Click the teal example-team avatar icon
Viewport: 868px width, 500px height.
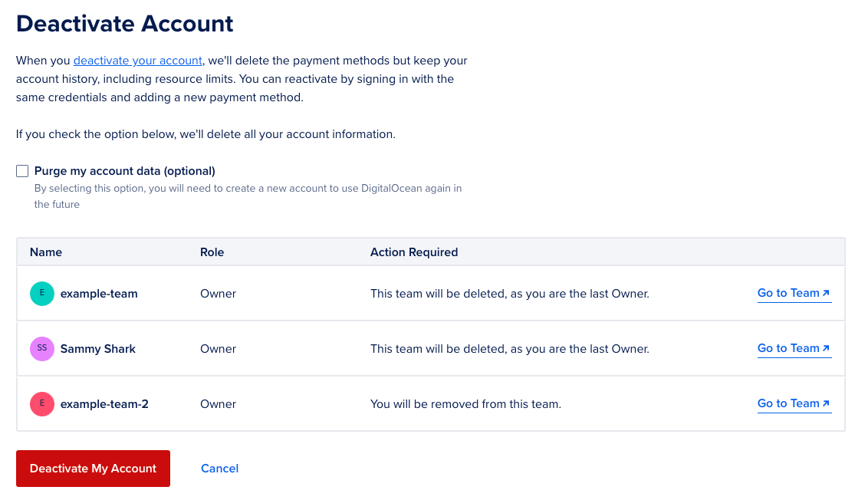(x=42, y=293)
